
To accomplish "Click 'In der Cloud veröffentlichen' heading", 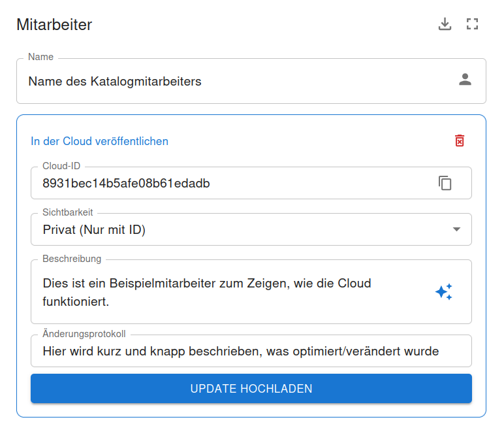I will click(99, 141).
